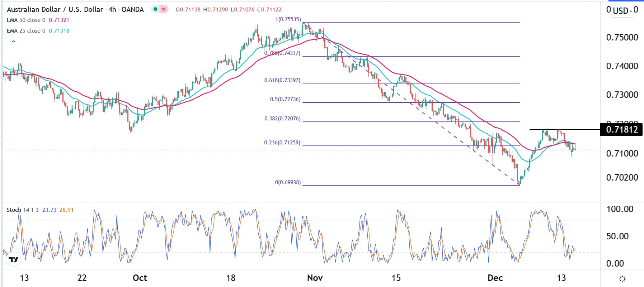Click 0.70200 on the price axis
The image size is (644, 287).
[622, 177]
